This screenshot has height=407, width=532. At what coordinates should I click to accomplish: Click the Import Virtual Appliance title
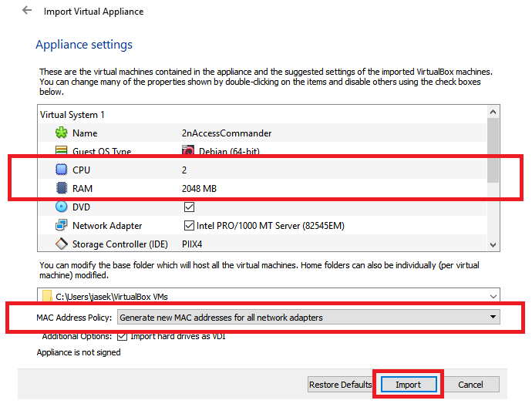(x=93, y=12)
